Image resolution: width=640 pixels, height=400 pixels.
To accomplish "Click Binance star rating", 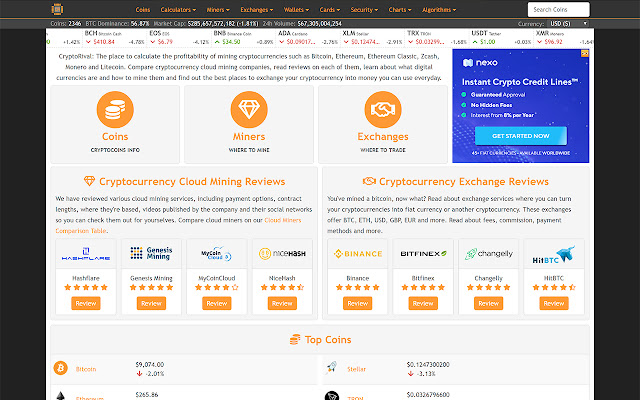I will [x=358, y=287].
